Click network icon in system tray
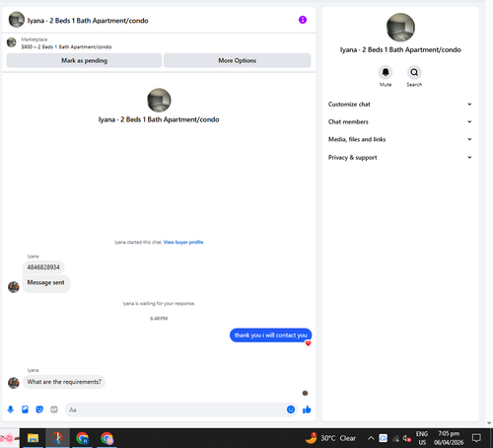 click(395, 438)
